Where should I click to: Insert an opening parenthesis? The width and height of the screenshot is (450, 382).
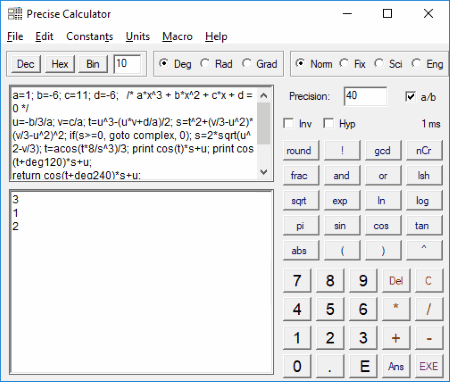(342, 250)
